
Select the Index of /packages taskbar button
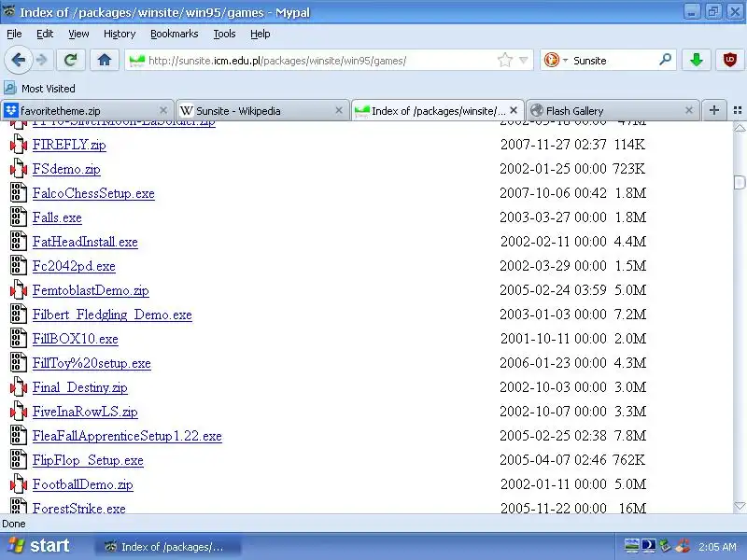tap(168, 547)
